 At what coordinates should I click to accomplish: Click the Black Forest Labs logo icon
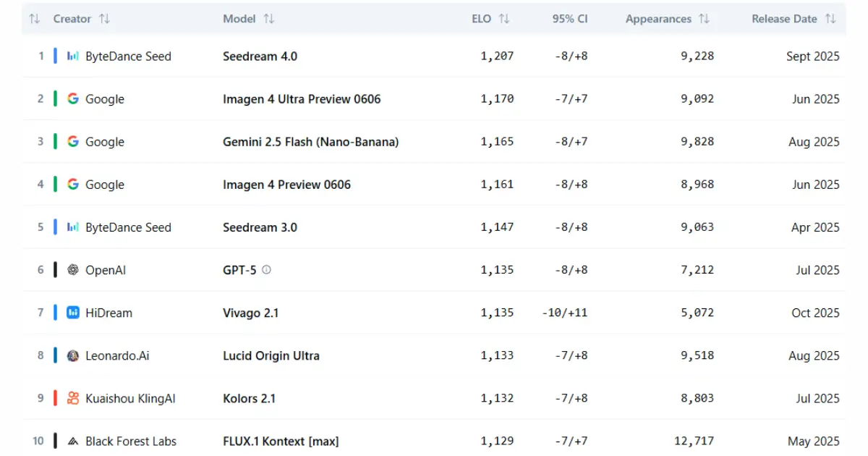point(73,441)
